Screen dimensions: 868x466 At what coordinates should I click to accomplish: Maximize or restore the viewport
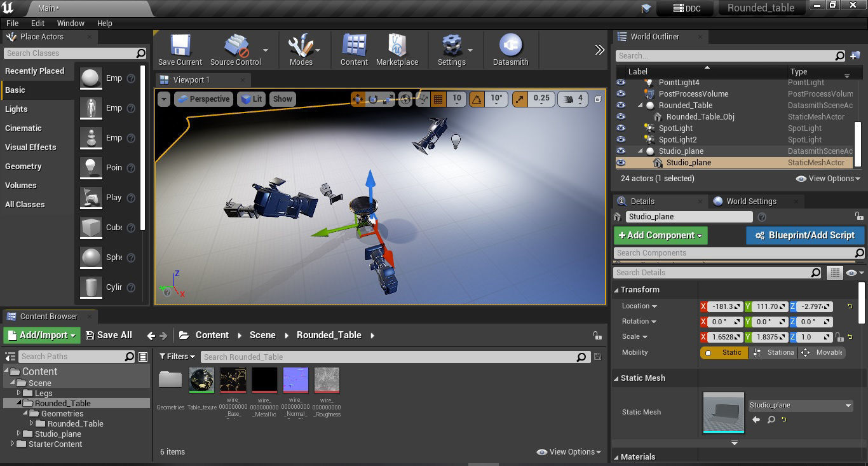coord(597,99)
